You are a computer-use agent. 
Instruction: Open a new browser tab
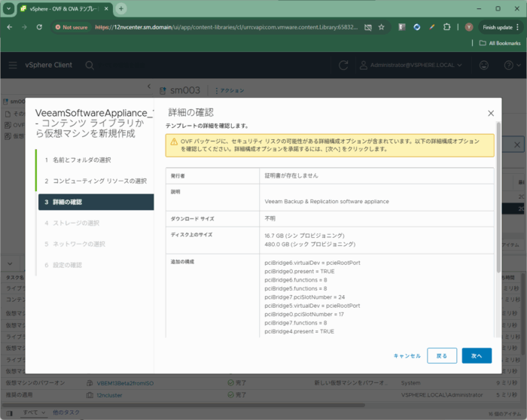pyautogui.click(x=121, y=9)
